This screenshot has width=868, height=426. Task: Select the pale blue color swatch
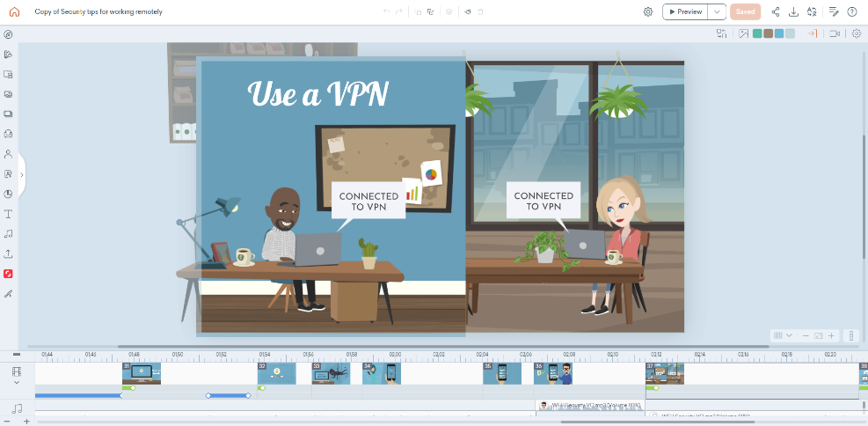point(790,33)
